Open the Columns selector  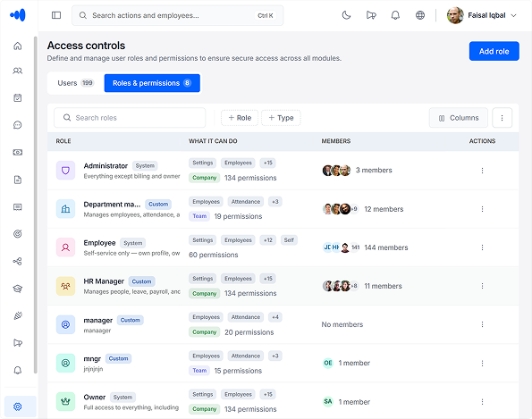pyautogui.click(x=459, y=118)
